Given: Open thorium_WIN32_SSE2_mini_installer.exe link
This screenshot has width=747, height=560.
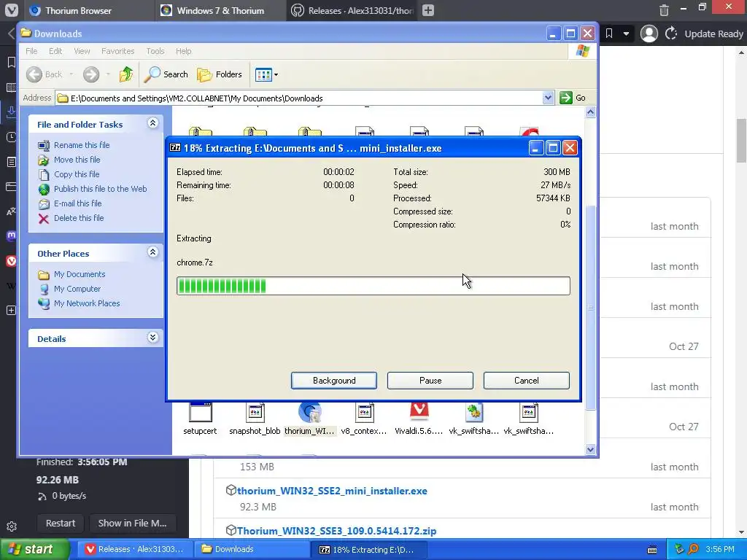Looking at the screenshot, I should pos(332,491).
